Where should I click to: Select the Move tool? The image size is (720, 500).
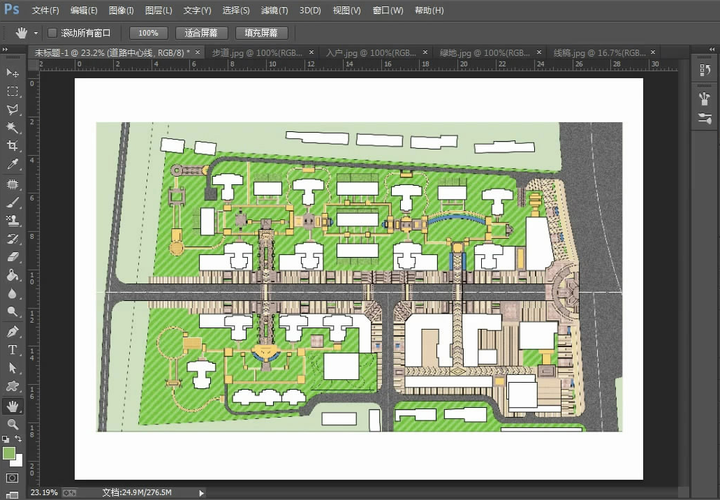(12, 73)
